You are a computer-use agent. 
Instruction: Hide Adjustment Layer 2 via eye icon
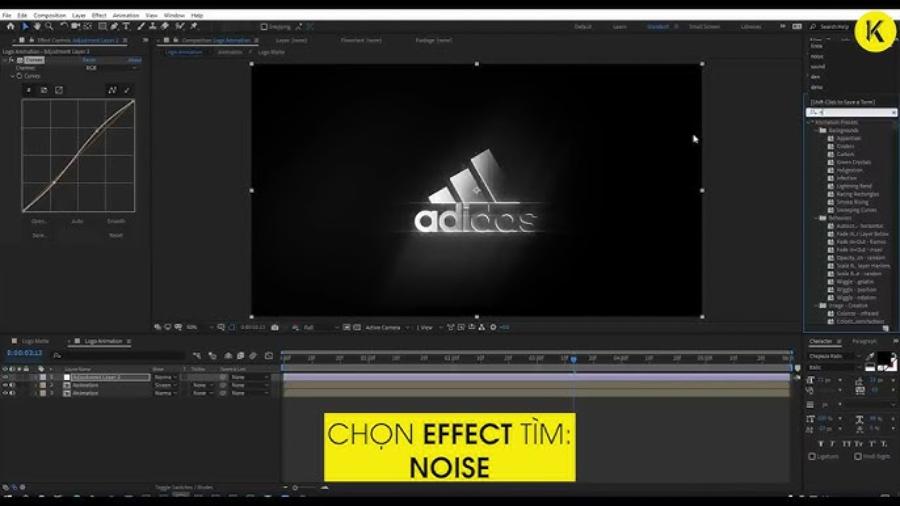pos(4,377)
